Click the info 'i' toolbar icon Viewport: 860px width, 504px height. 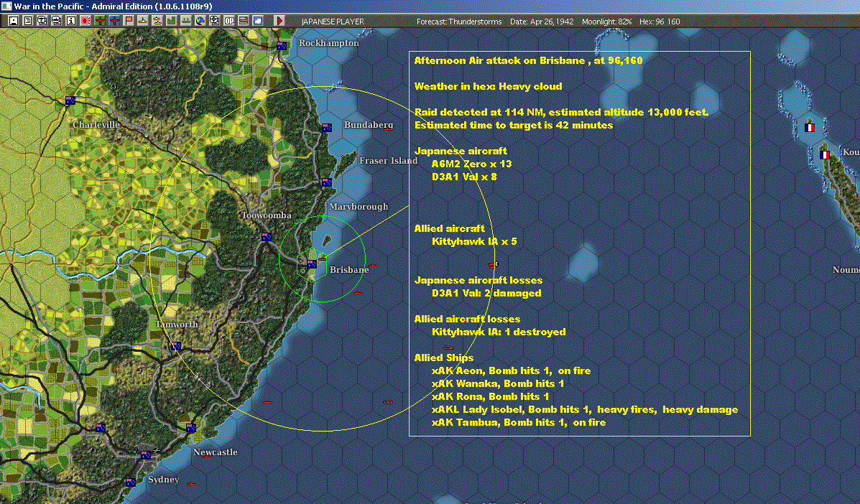pyautogui.click(x=70, y=21)
